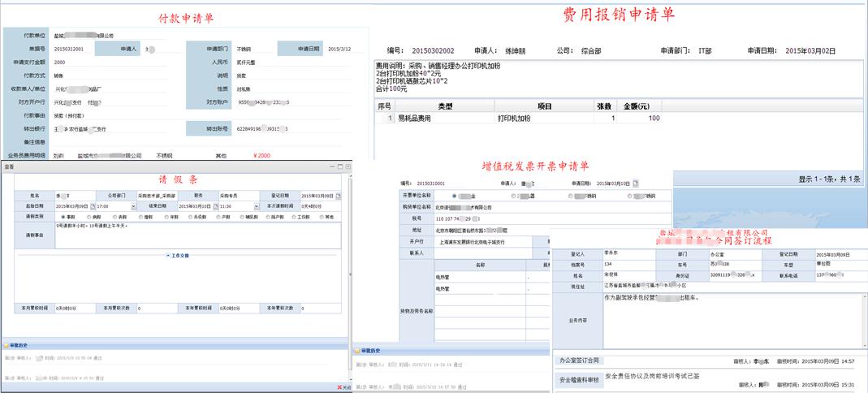Image resolution: width=868 pixels, height=393 pixels.
Task: Minimize the 查看 leave window
Action: click(332, 166)
